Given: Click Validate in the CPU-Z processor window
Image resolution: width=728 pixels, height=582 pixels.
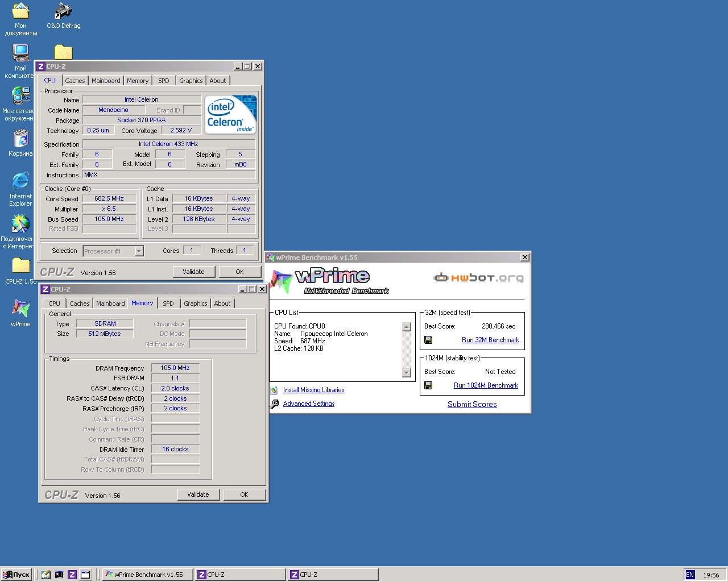Looking at the screenshot, I should (x=194, y=272).
